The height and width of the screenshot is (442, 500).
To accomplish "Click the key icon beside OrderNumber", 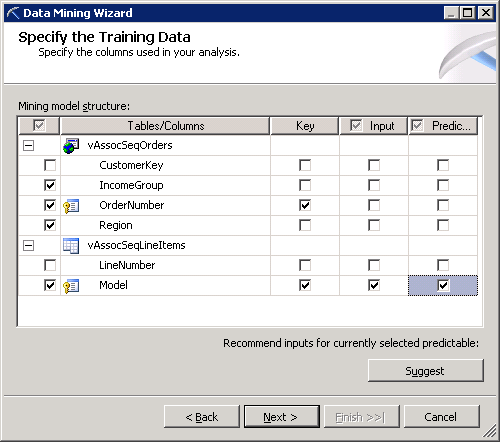I will pyautogui.click(x=71, y=206).
